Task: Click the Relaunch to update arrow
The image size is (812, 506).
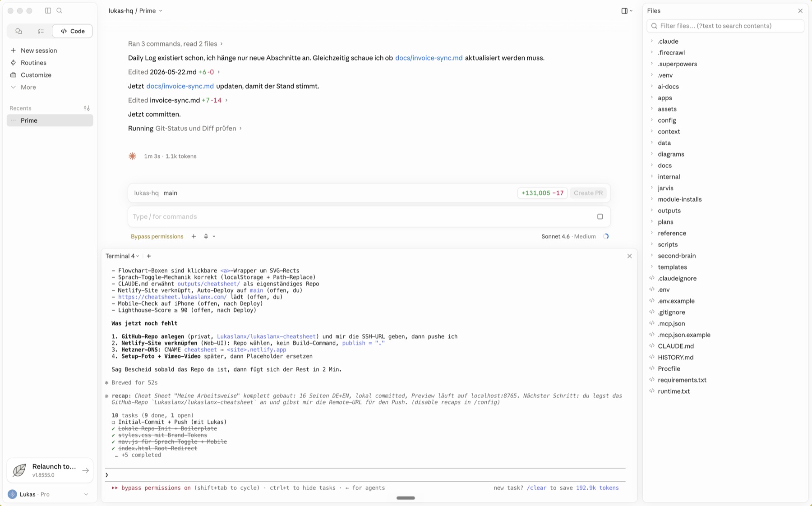Action: click(85, 470)
